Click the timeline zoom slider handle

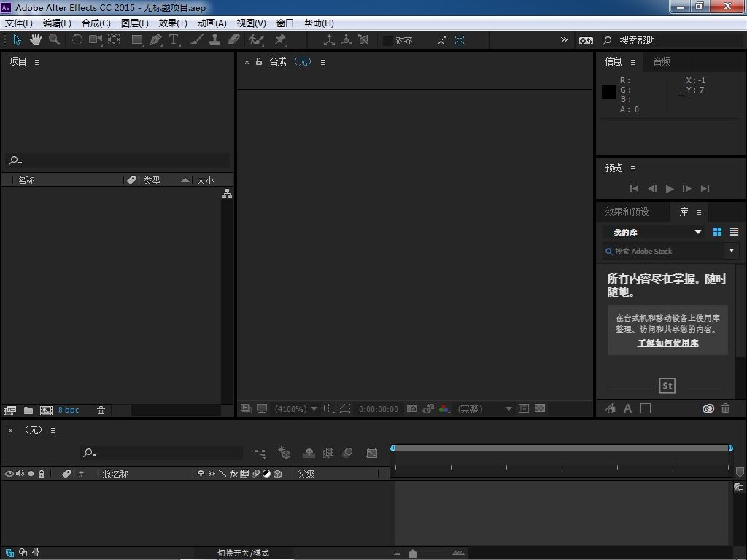[x=413, y=553]
